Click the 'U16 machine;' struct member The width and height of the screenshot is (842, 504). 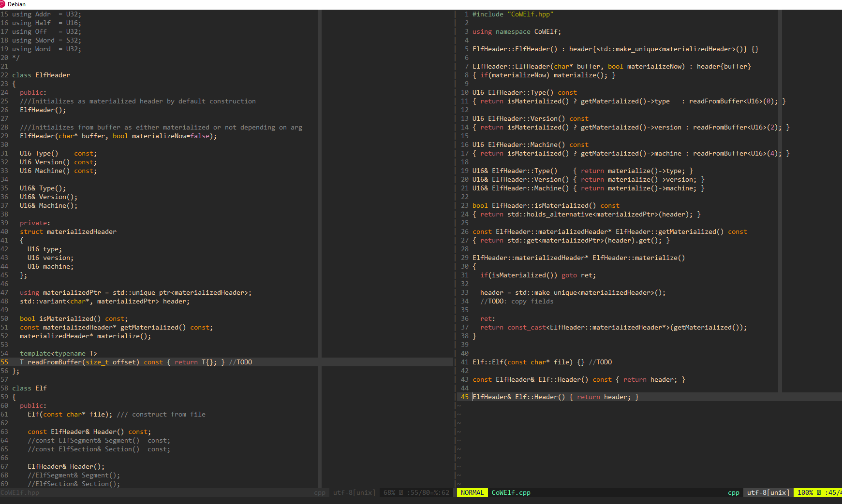(50, 266)
